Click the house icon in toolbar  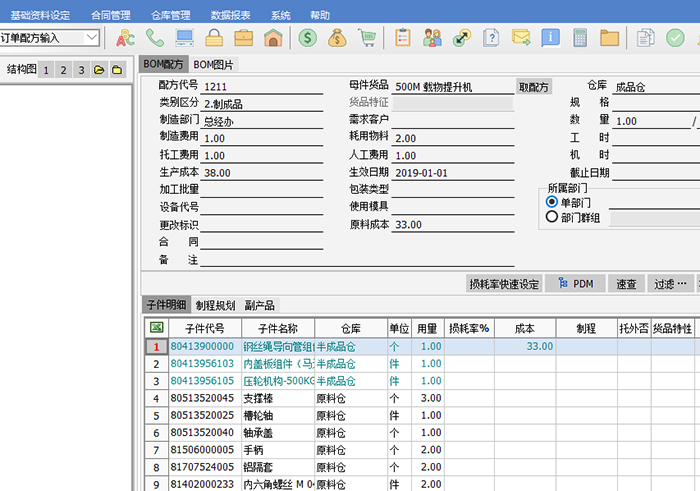[x=272, y=38]
